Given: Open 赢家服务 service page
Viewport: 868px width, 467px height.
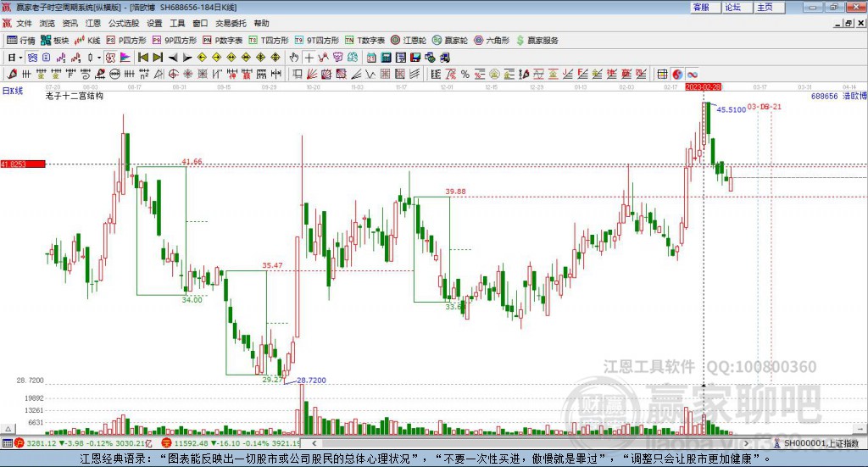Looking at the screenshot, I should pyautogui.click(x=537, y=41).
